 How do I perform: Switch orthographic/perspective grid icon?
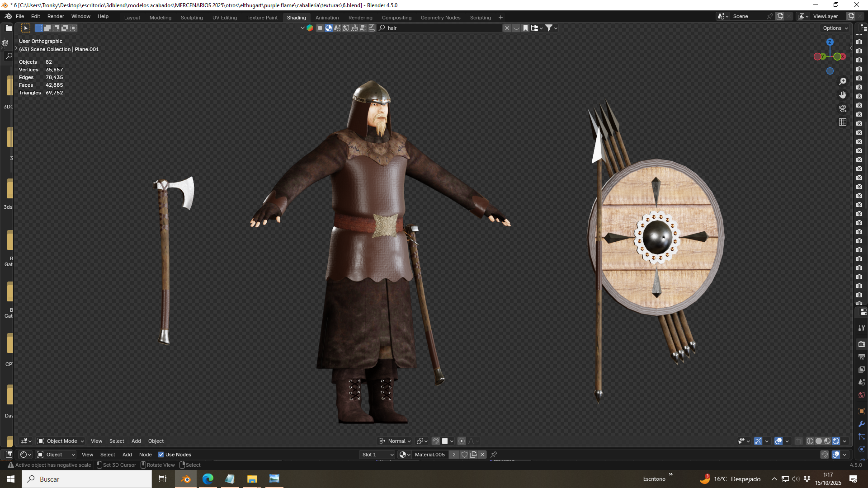843,122
